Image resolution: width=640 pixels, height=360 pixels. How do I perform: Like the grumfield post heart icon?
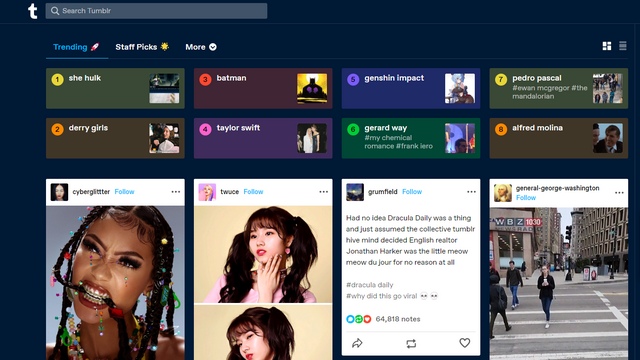[x=464, y=343]
